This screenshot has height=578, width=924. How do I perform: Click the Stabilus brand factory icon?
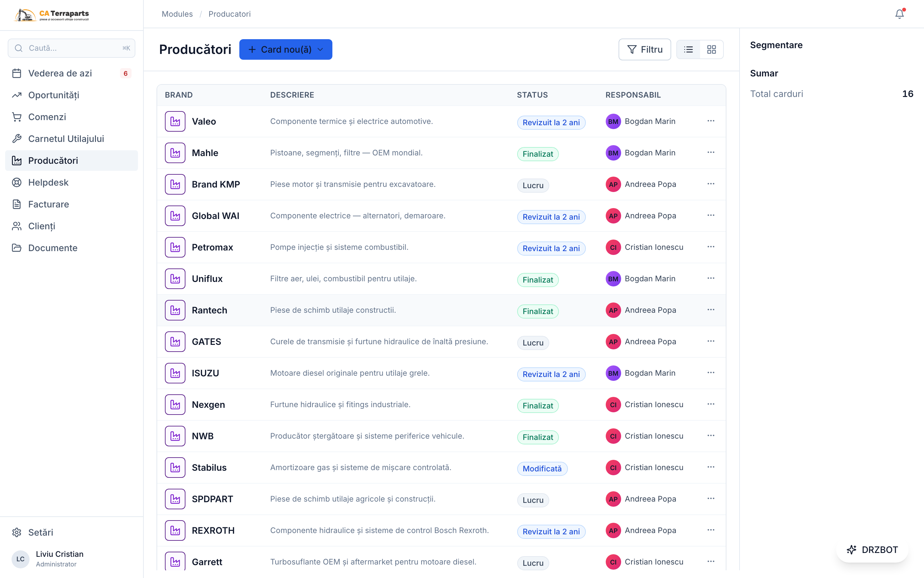click(x=175, y=468)
